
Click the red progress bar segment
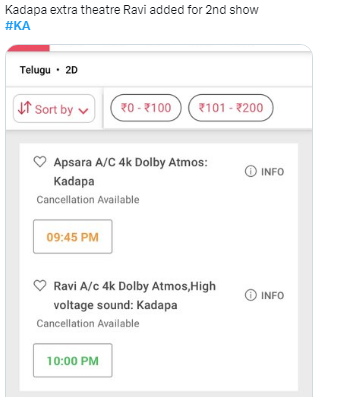[28, 48]
